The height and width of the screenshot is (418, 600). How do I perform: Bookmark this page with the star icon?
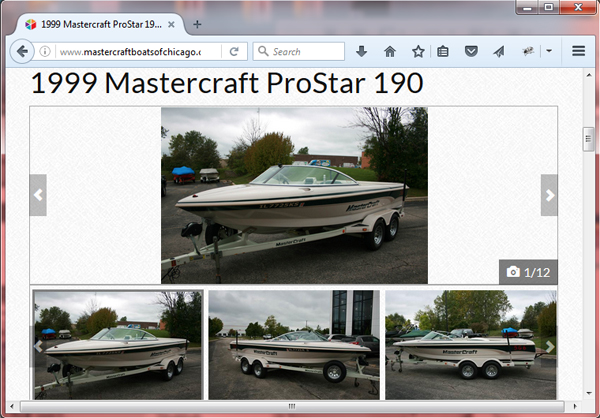pos(418,51)
